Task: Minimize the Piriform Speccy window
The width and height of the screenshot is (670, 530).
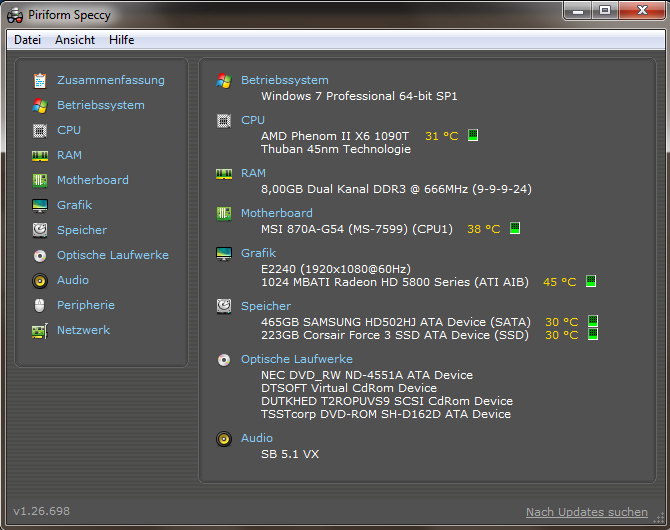Action: point(578,11)
